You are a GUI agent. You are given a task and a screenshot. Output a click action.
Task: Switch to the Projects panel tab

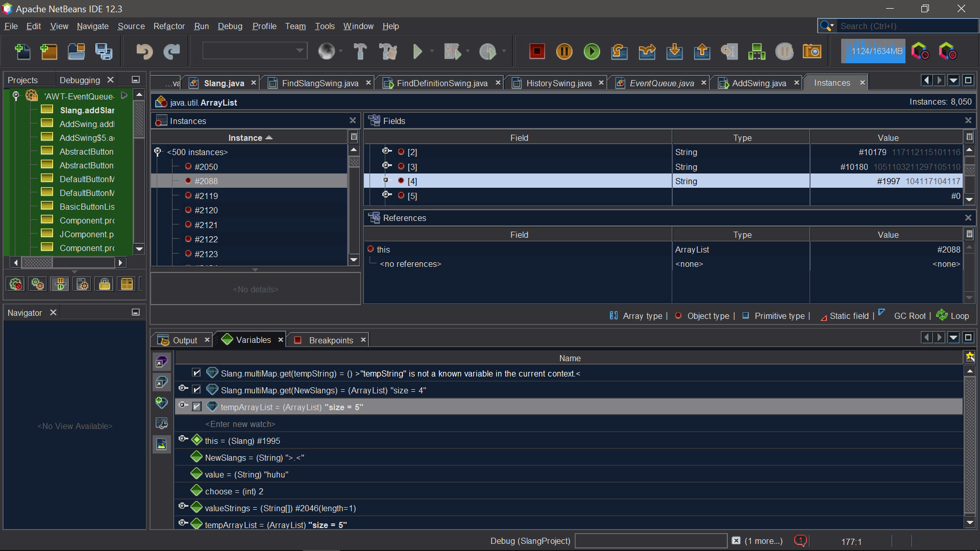[x=23, y=80]
